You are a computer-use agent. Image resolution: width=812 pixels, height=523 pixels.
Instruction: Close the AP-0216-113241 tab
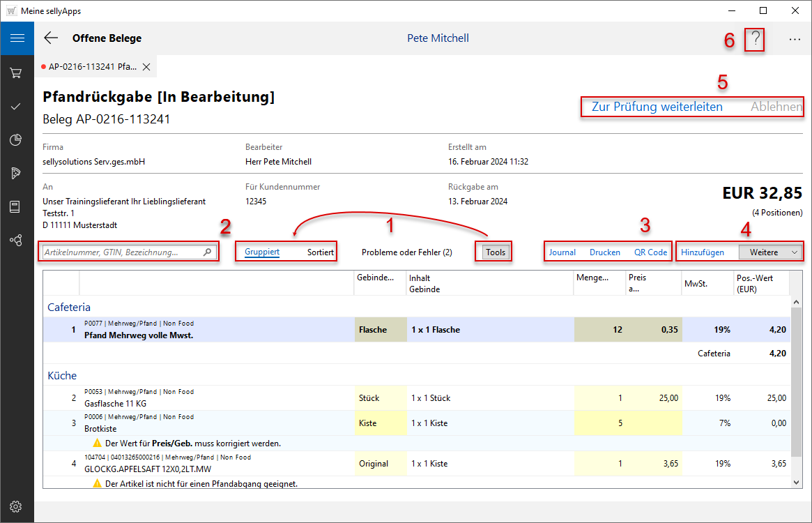pos(146,67)
